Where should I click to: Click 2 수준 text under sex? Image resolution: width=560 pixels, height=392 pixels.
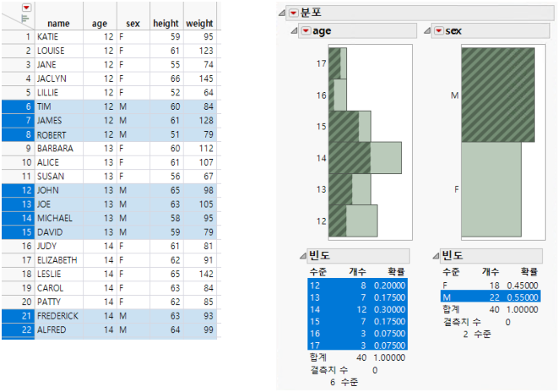coord(476,334)
